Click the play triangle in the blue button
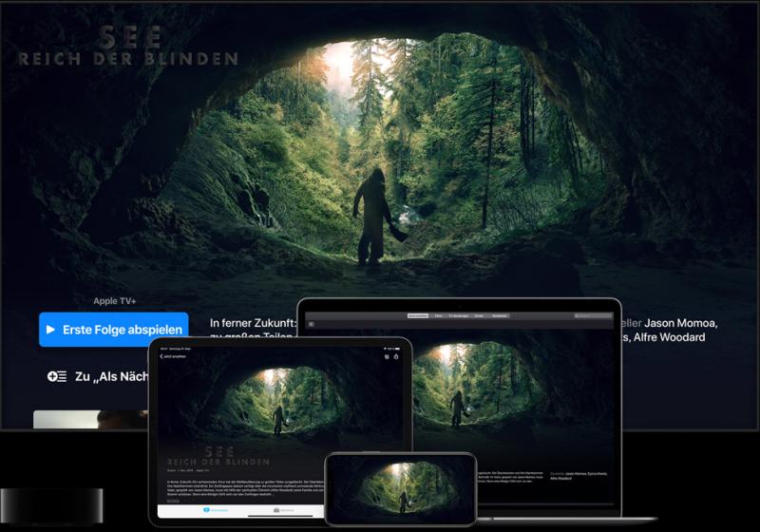 50,330
